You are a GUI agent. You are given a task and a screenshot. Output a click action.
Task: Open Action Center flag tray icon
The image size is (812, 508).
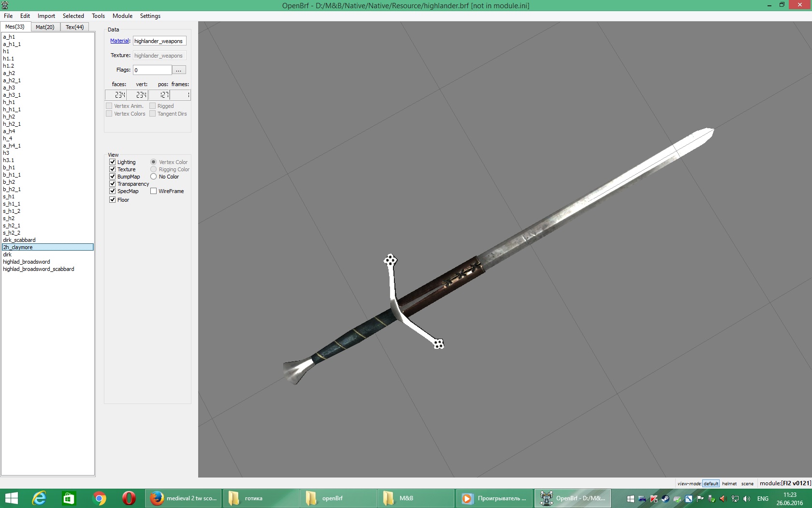coord(700,499)
